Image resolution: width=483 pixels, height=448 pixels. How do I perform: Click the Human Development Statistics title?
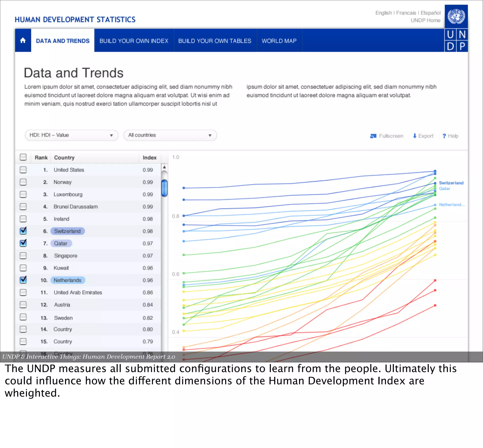(75, 20)
